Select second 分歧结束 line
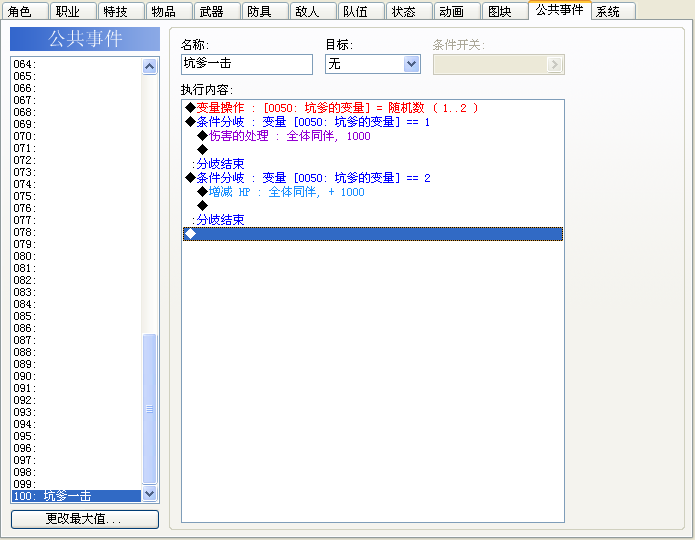Viewport: 695px width, 540px height. 373,220
